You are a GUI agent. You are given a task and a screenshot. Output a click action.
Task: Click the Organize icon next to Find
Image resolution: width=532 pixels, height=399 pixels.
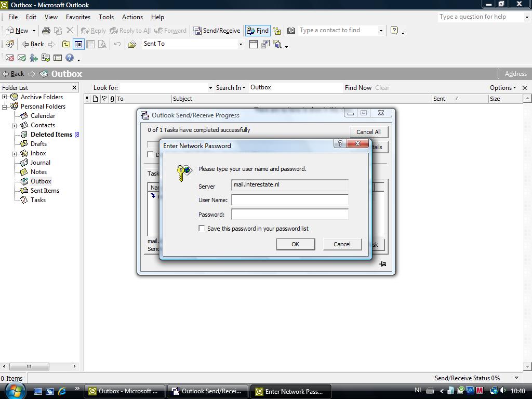coord(277,31)
